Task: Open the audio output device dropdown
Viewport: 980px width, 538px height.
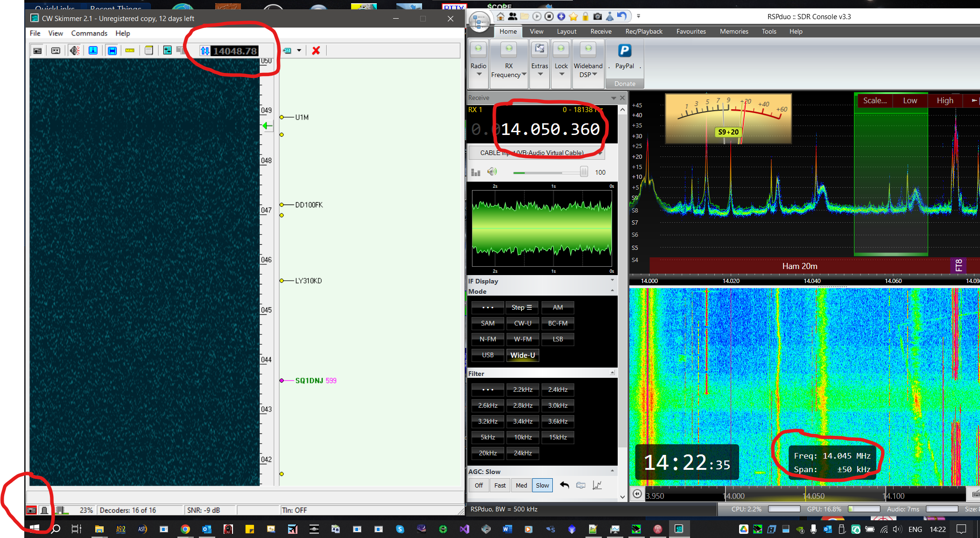Action: (x=600, y=153)
